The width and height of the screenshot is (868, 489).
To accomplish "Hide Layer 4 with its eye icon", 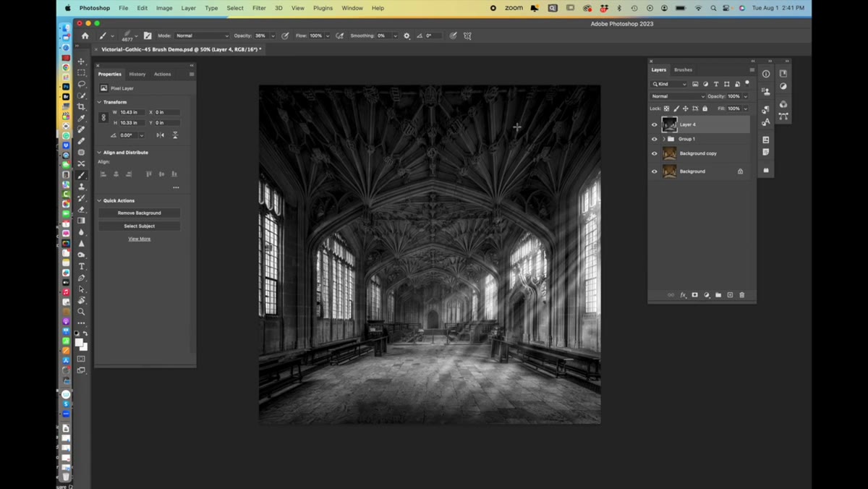I will [655, 124].
